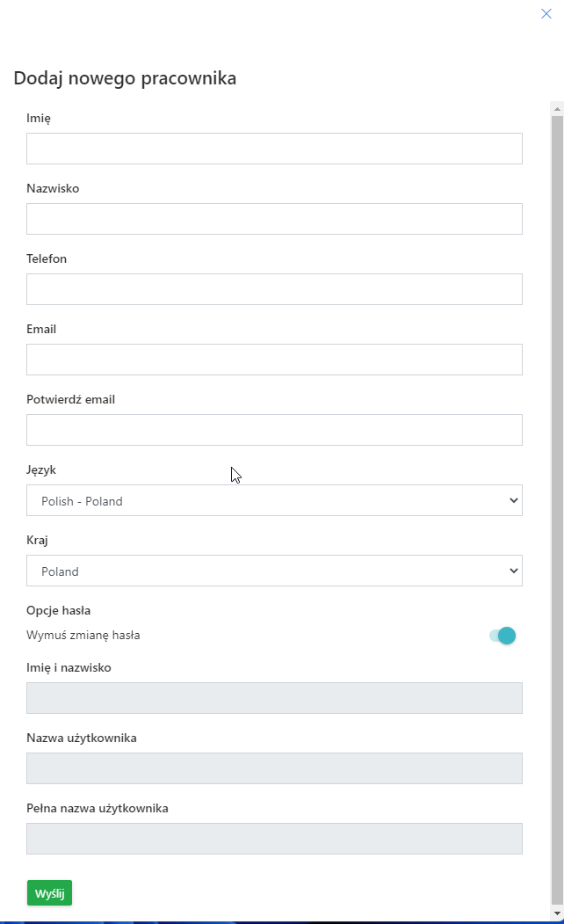564x924 pixels.
Task: Click the Opcje hasła label
Action: tap(59, 610)
